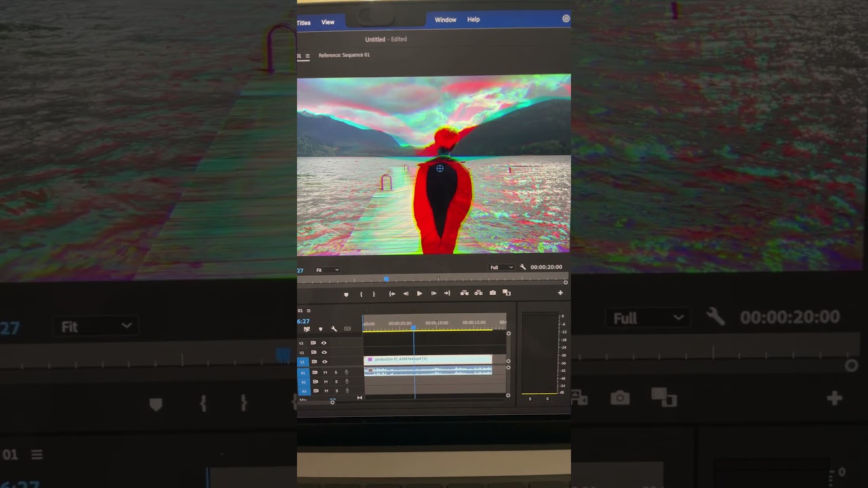868x488 pixels.
Task: Solo the left audio meter channel
Action: (x=530, y=399)
